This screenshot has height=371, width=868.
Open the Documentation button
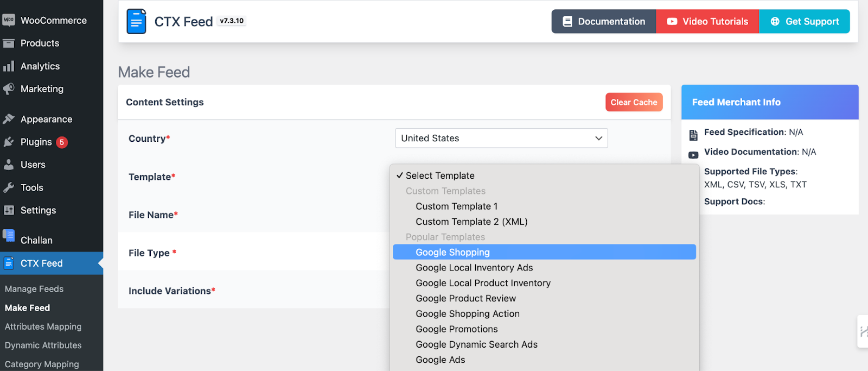[604, 22]
